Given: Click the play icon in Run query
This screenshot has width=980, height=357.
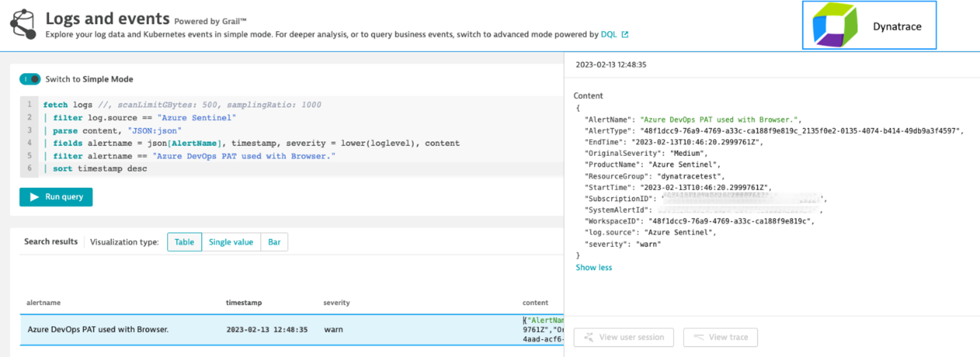Looking at the screenshot, I should point(34,197).
